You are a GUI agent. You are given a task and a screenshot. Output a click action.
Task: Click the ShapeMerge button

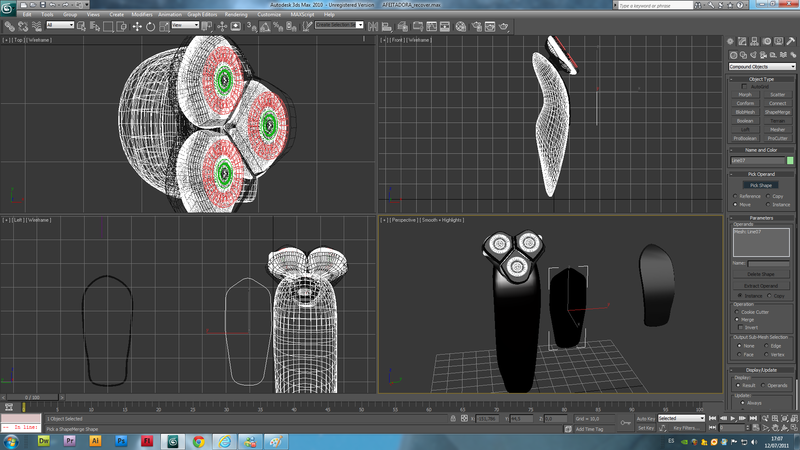pos(777,112)
